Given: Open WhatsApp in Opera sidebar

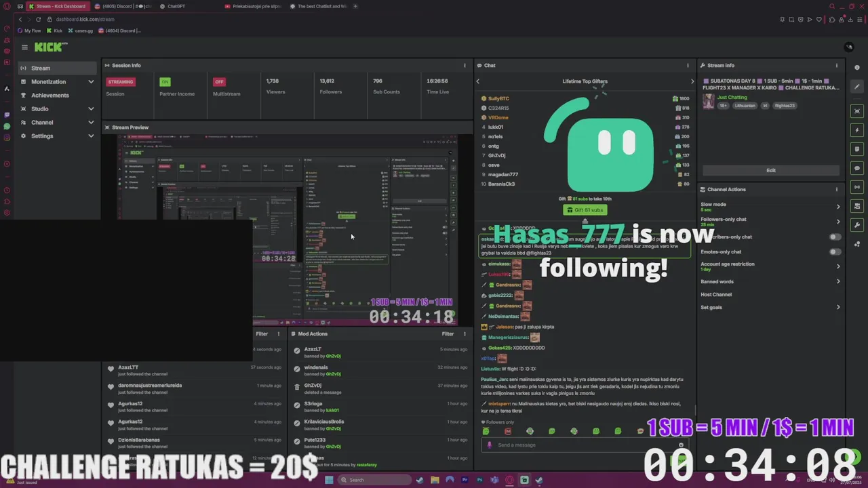Looking at the screenshot, I should coord(7,126).
